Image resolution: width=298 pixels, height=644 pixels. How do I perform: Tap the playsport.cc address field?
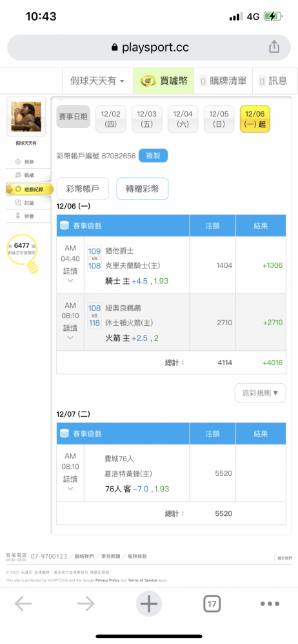point(149,48)
